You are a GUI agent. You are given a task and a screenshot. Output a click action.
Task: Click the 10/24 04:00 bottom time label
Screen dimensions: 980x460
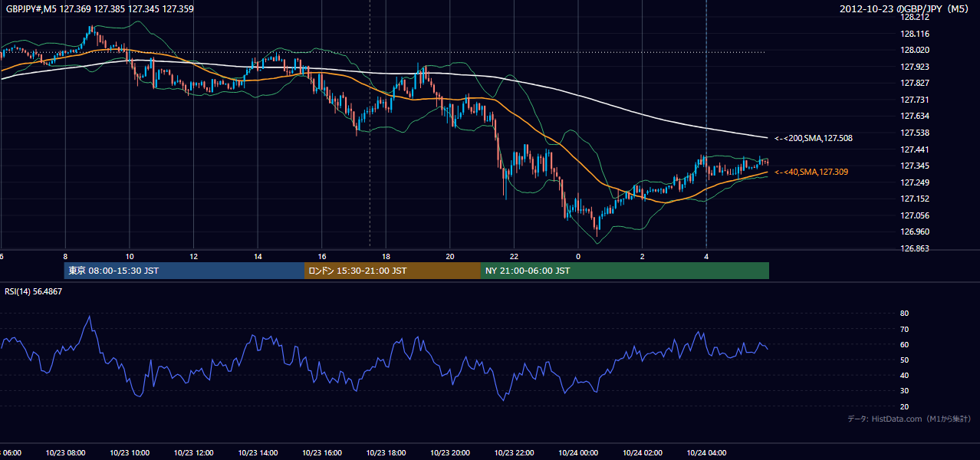click(705, 453)
